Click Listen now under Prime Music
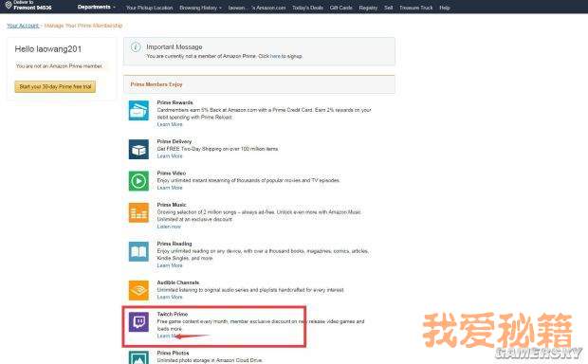 point(169,227)
